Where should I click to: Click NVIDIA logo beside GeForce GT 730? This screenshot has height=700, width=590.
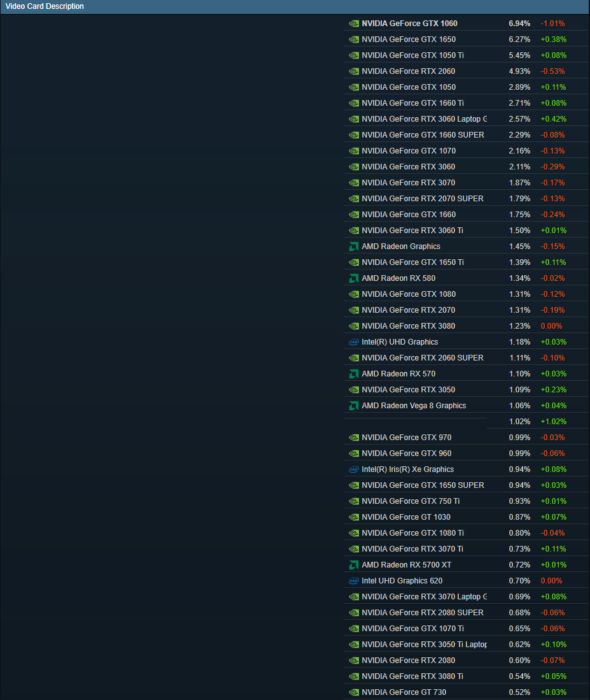[x=354, y=692]
